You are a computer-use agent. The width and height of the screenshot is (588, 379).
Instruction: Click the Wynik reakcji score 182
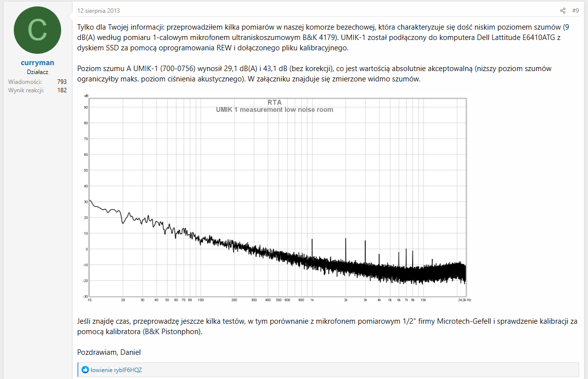tap(62, 90)
